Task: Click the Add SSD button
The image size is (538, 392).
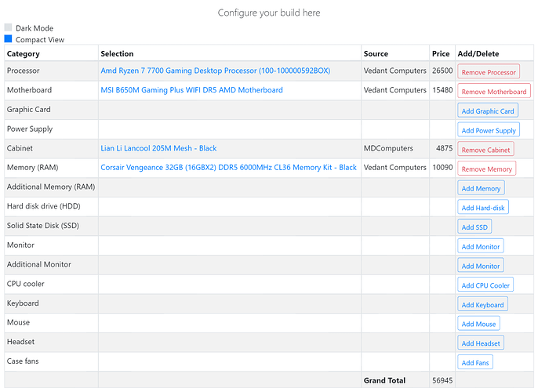Action: click(474, 227)
